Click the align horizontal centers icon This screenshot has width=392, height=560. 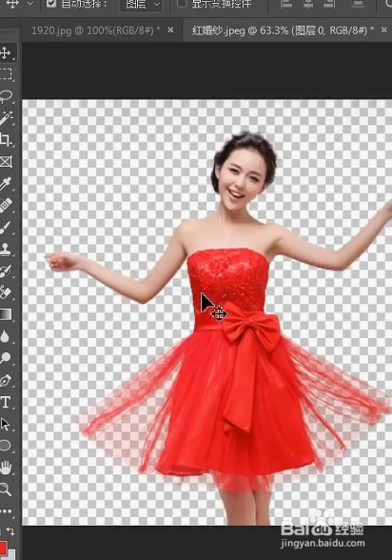pos(308,4)
